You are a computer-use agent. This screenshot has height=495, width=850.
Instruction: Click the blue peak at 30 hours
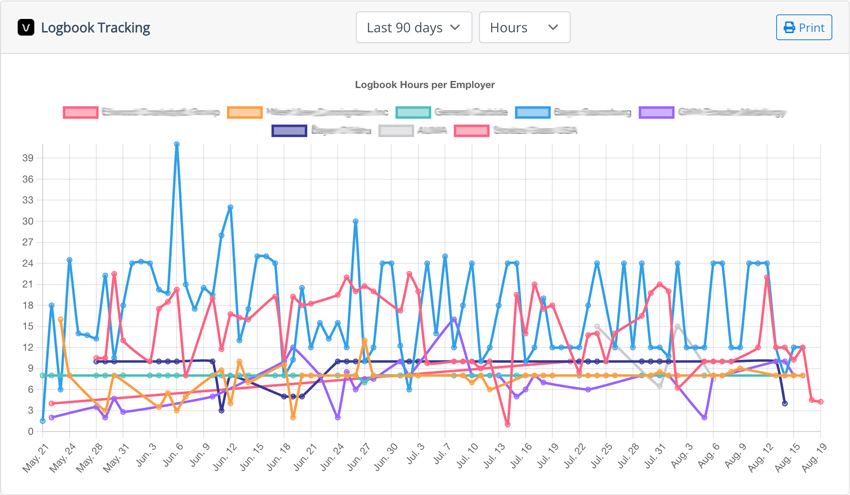coord(355,221)
